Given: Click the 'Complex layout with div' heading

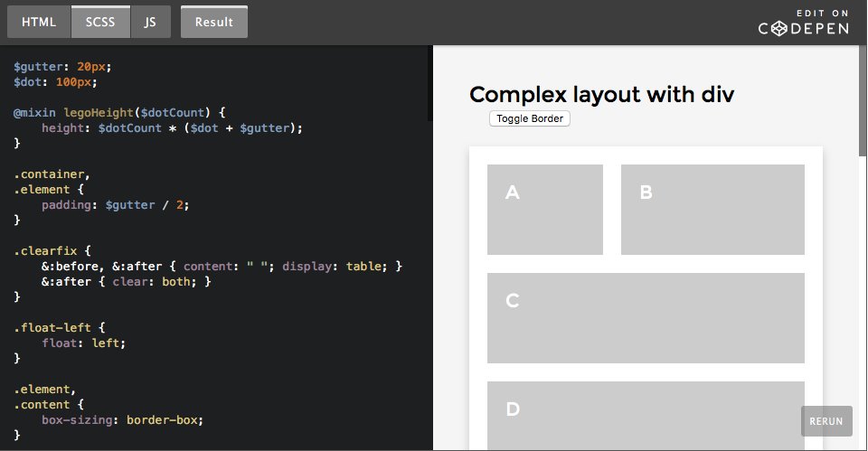Looking at the screenshot, I should 602,95.
